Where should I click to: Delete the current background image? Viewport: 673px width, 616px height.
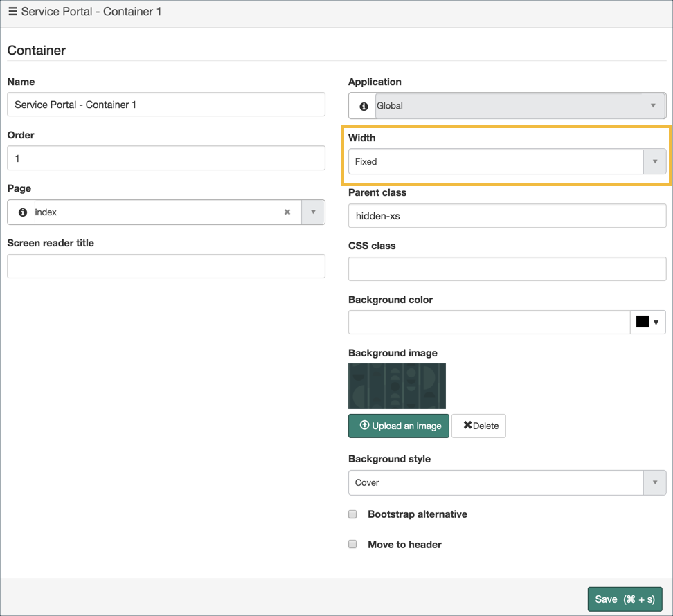[x=478, y=426]
